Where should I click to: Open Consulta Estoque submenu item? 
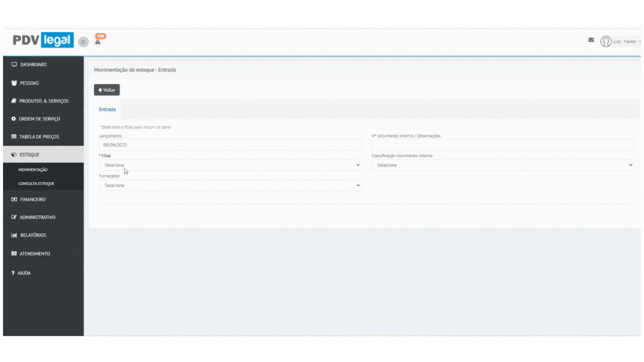click(36, 183)
